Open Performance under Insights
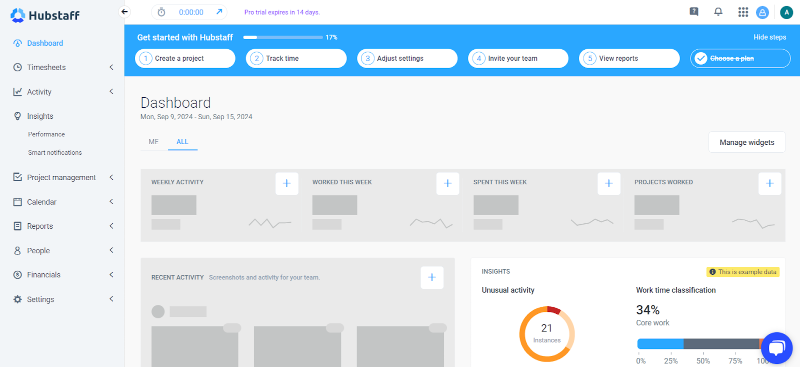 coord(46,134)
